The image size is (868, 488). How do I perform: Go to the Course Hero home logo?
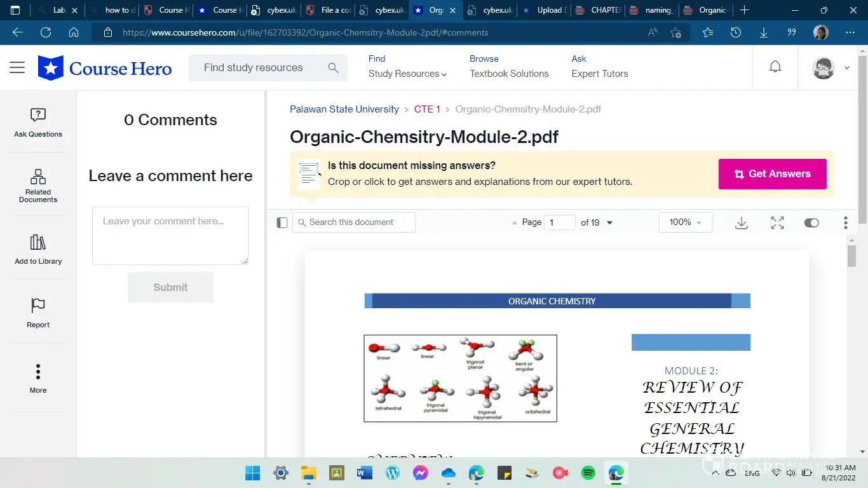click(105, 68)
